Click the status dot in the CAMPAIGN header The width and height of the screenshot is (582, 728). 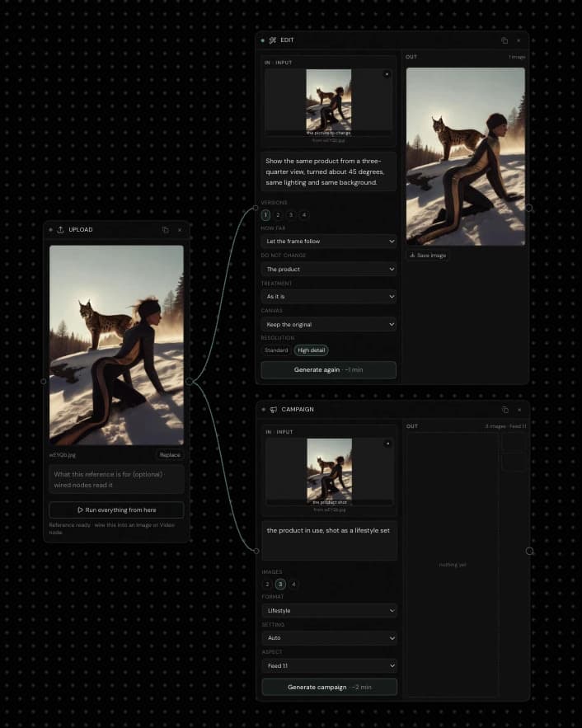(x=264, y=410)
